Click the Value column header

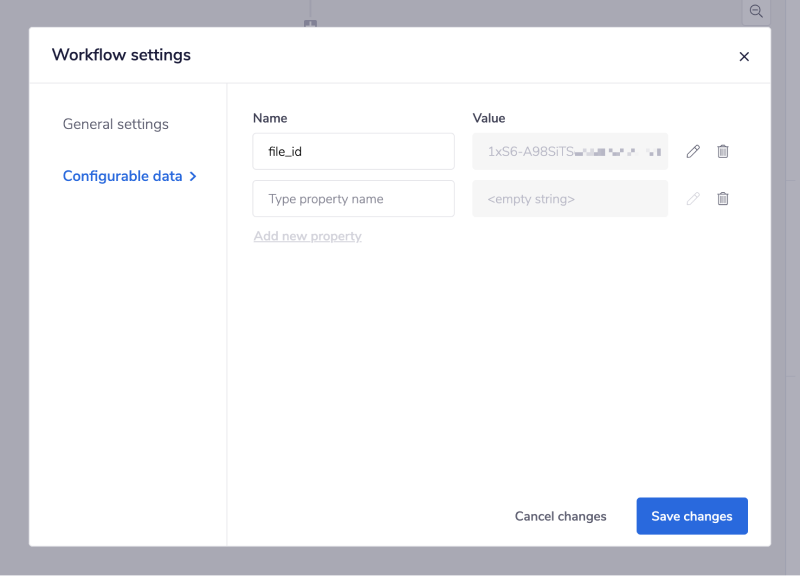(x=489, y=118)
